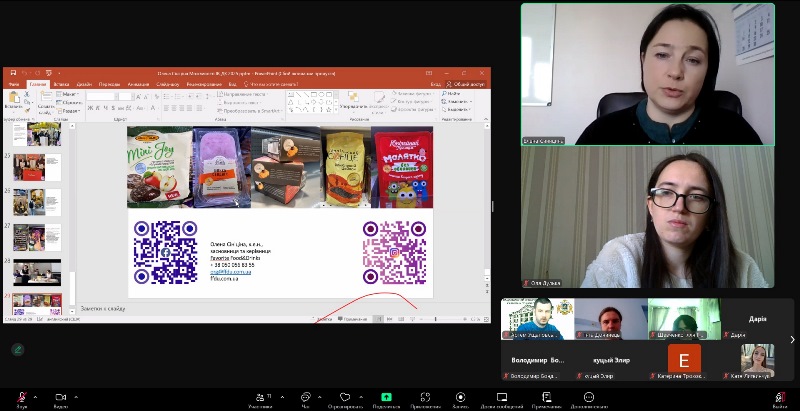Open the Notes icon in Zoom toolbar
Screen dimensions: 800x411
546,397
